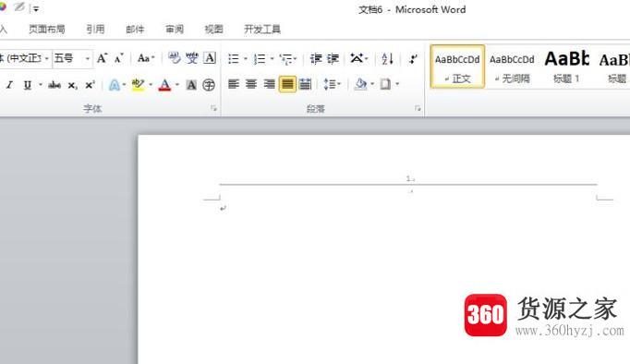Toggle Show/Hide paragraph marks
Screen dimensions: 630x364
(x=413, y=59)
